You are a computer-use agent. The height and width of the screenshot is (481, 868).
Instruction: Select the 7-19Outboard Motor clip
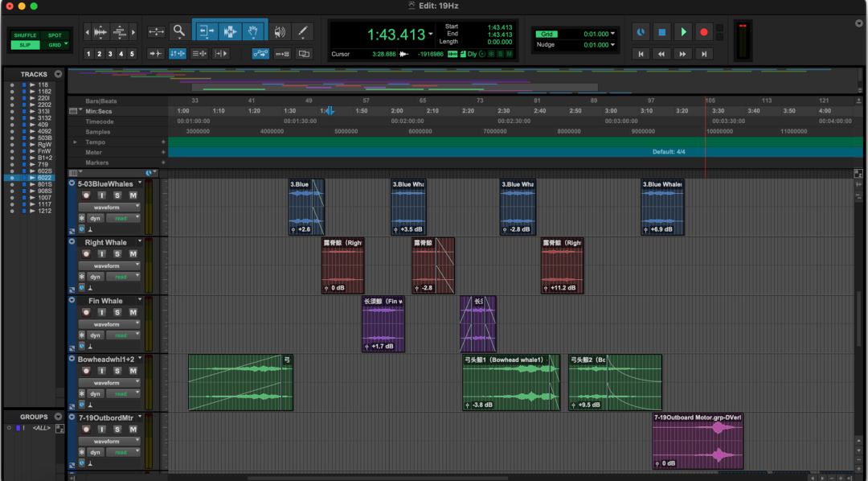698,441
